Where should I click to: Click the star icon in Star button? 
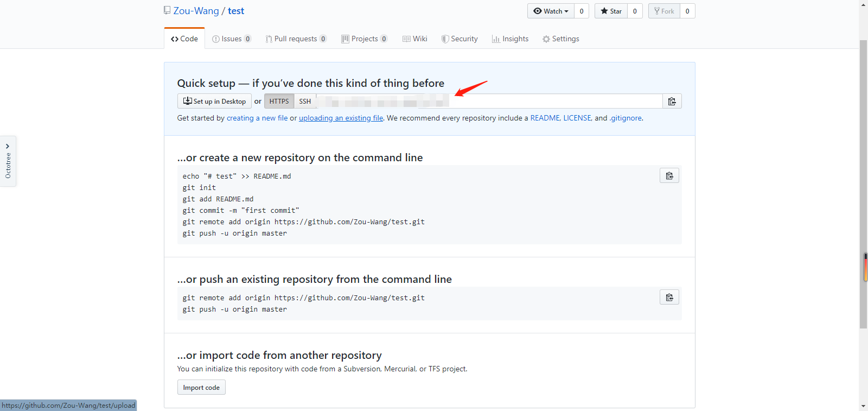tap(604, 11)
